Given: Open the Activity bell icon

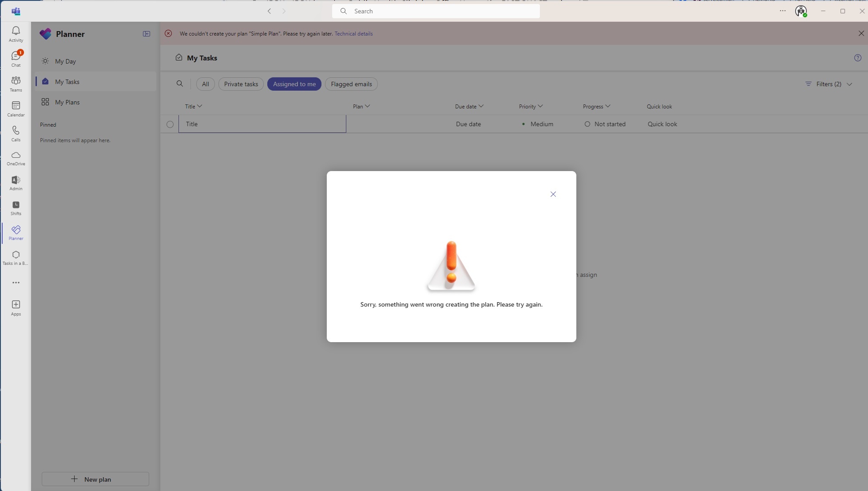Looking at the screenshot, I should pyautogui.click(x=16, y=34).
